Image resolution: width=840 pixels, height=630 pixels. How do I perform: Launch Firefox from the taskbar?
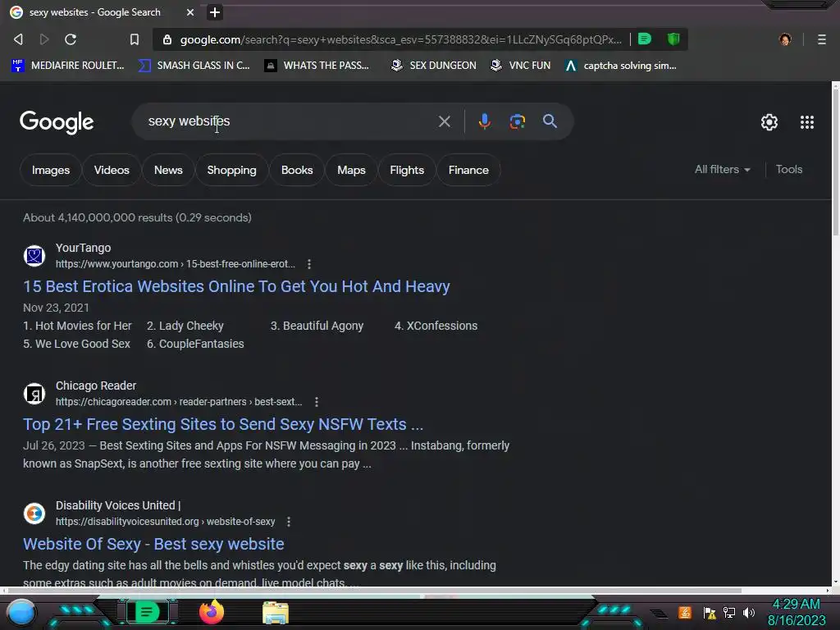pos(212,612)
